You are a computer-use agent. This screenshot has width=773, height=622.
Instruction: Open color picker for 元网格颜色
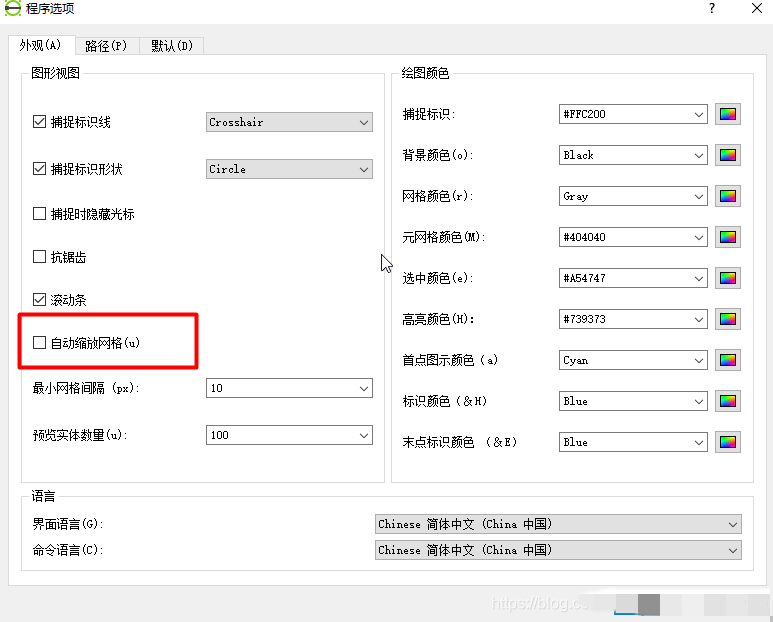727,237
